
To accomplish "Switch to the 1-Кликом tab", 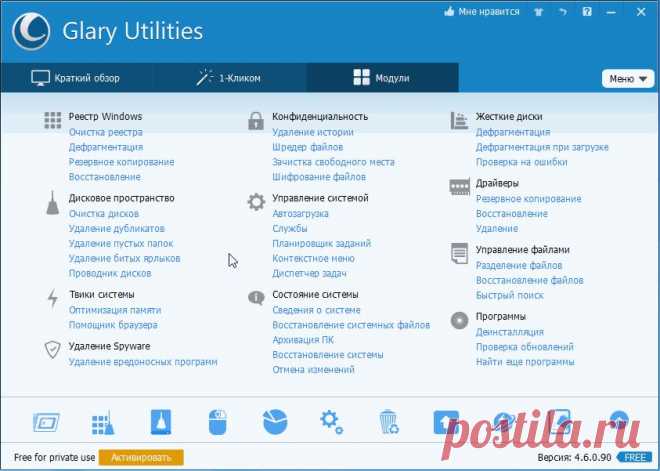I will click(x=229, y=78).
